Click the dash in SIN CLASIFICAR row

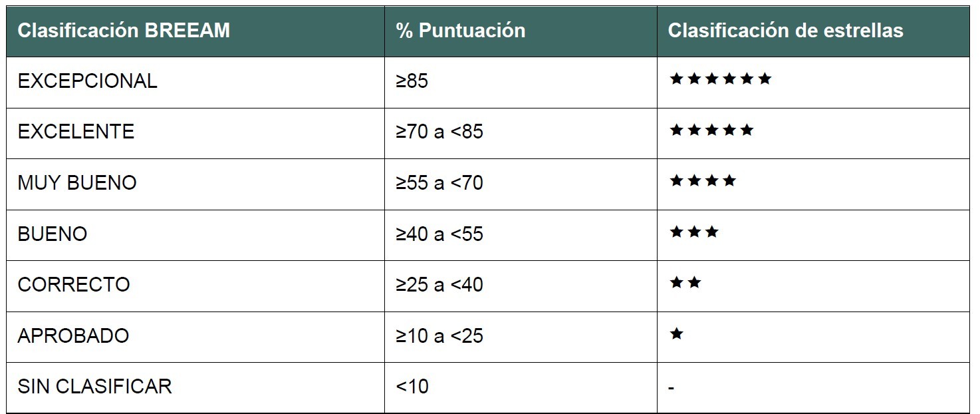672,387
